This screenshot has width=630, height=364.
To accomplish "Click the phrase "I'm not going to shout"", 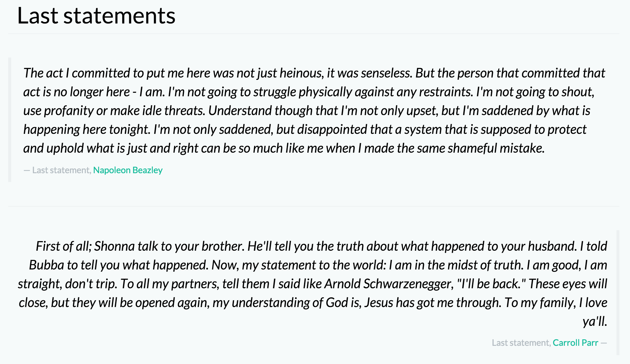I will point(535,92).
